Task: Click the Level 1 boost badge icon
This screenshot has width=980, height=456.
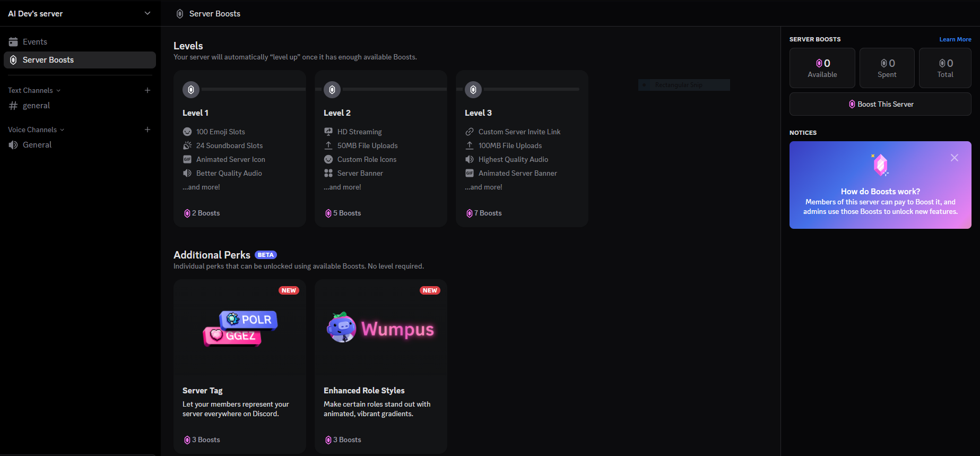Action: (x=191, y=90)
